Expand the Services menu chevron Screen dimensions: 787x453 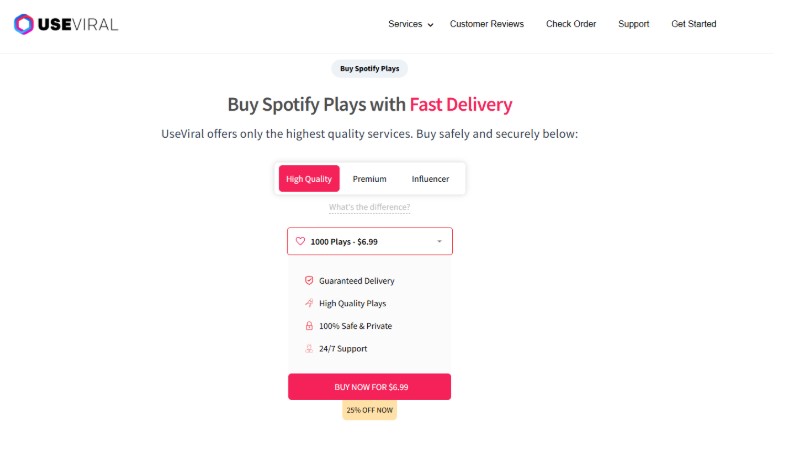[430, 25]
